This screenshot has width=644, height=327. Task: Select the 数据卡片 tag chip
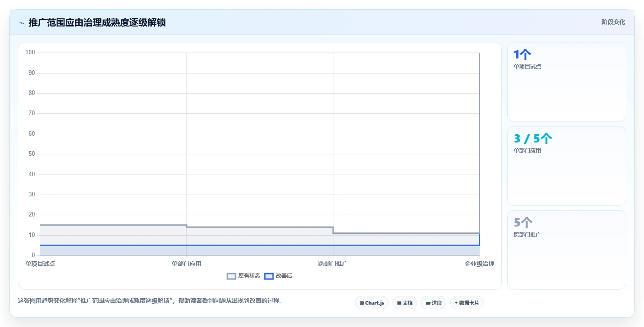coord(467,303)
